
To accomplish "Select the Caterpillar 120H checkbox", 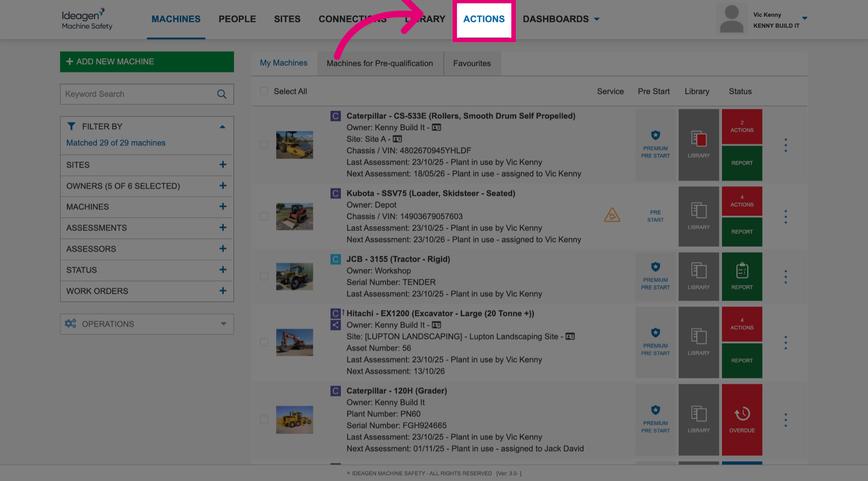I will [264, 420].
